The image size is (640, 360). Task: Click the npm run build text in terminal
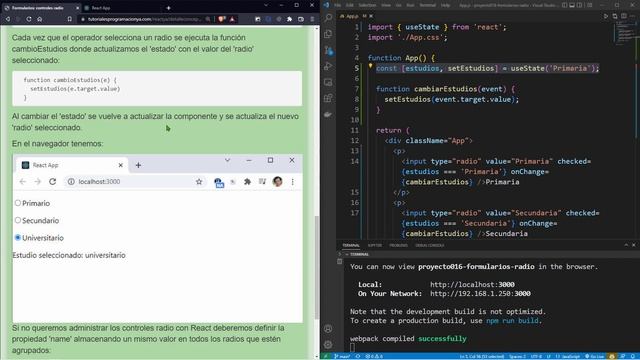click(x=512, y=321)
